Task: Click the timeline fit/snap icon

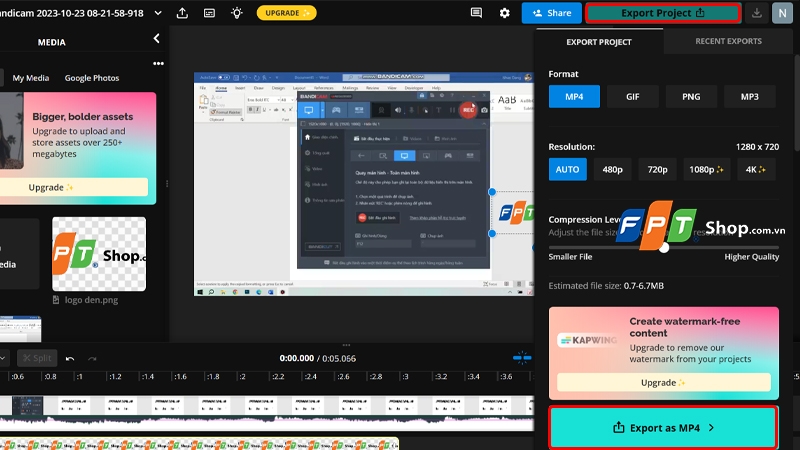Action: [x=522, y=358]
